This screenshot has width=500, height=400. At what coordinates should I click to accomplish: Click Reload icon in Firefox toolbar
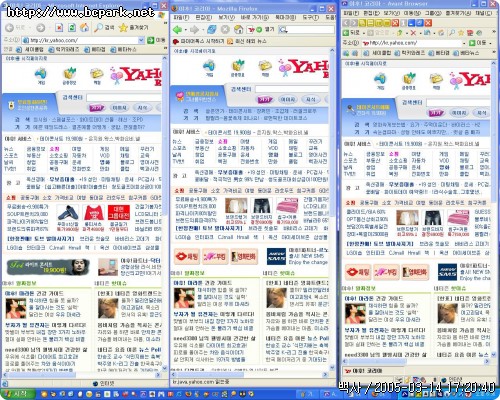pos(212,30)
